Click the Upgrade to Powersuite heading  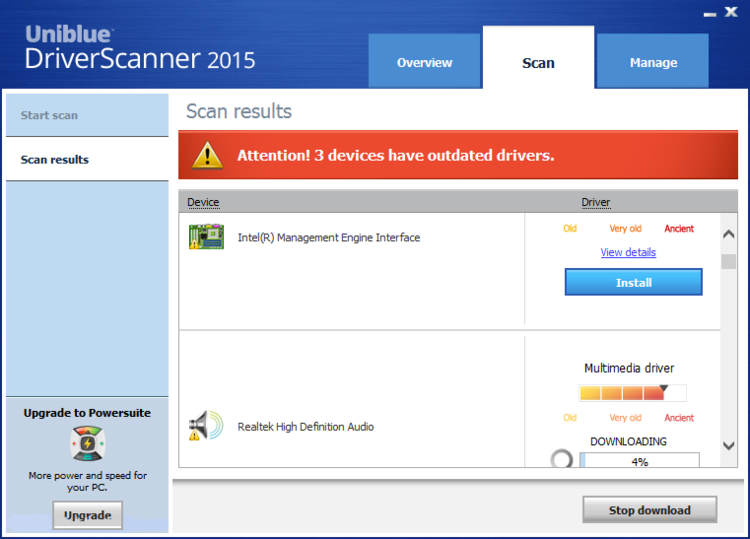pos(87,413)
